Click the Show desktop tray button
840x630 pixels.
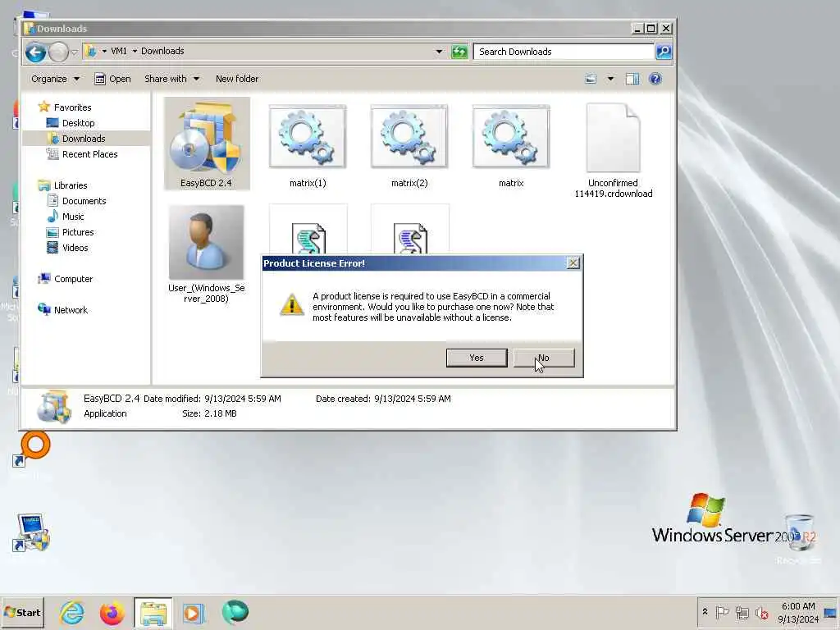[830, 612]
